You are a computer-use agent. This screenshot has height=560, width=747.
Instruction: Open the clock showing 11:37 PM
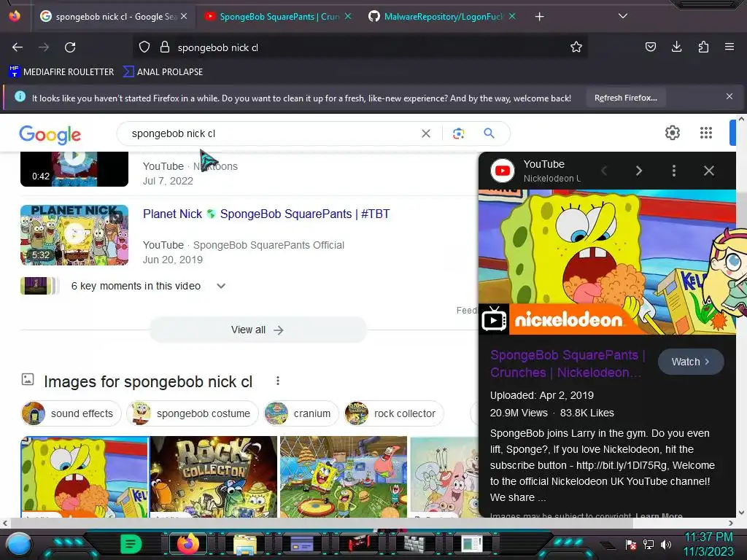pos(708,544)
